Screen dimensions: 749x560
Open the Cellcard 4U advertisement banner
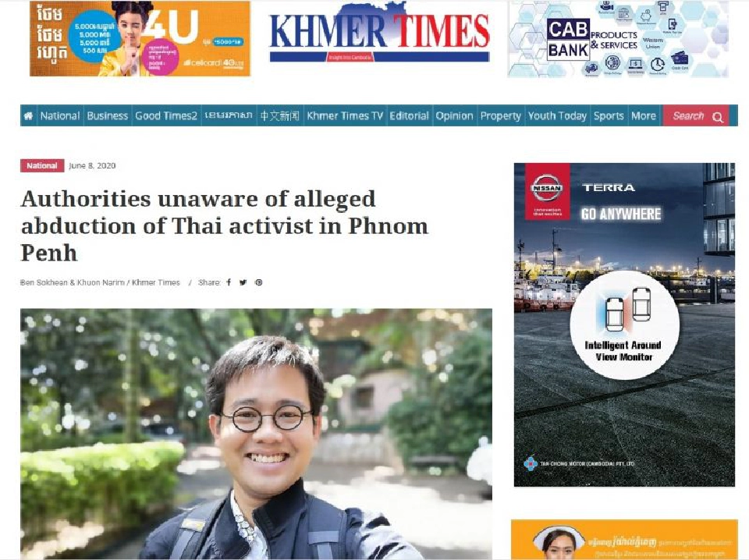(x=140, y=39)
